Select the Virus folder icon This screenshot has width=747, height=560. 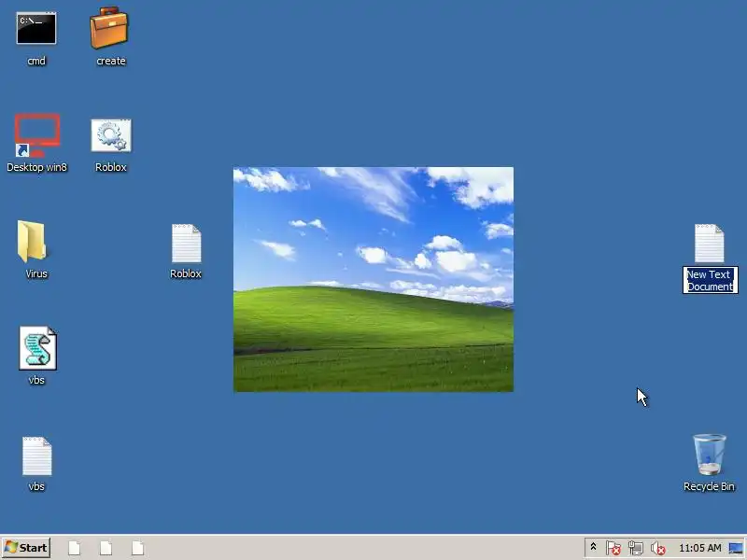pyautogui.click(x=32, y=241)
